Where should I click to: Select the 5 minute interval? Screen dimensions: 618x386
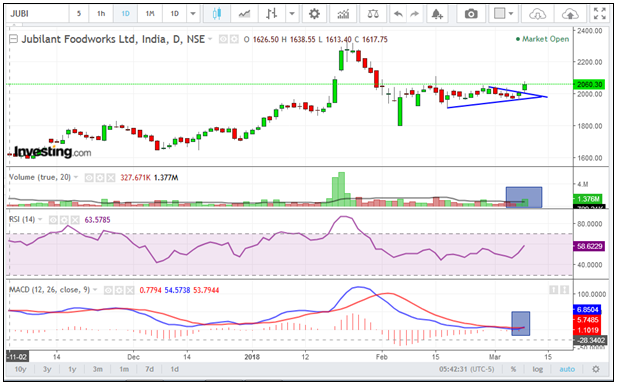click(79, 14)
